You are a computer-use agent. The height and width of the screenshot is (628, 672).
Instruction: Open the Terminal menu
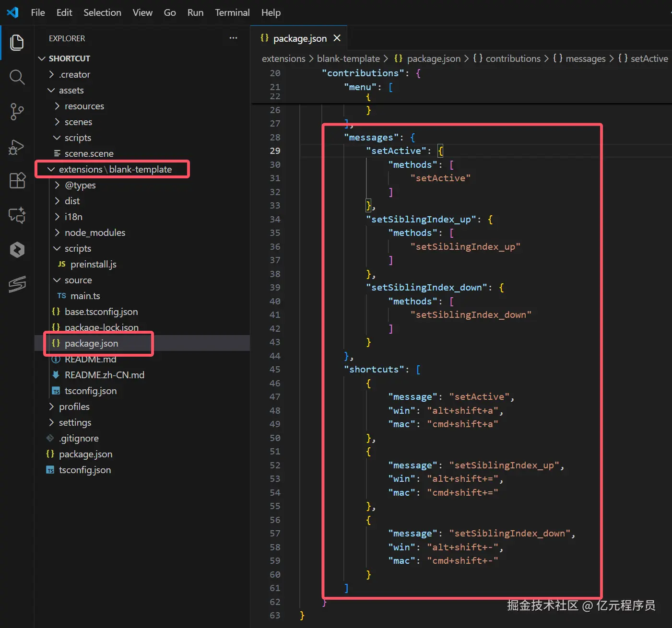click(x=232, y=12)
